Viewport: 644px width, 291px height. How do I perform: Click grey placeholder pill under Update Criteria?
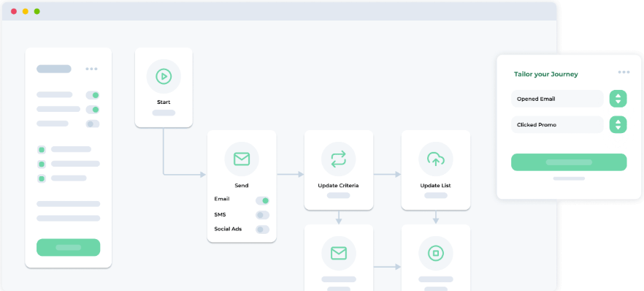pyautogui.click(x=339, y=195)
